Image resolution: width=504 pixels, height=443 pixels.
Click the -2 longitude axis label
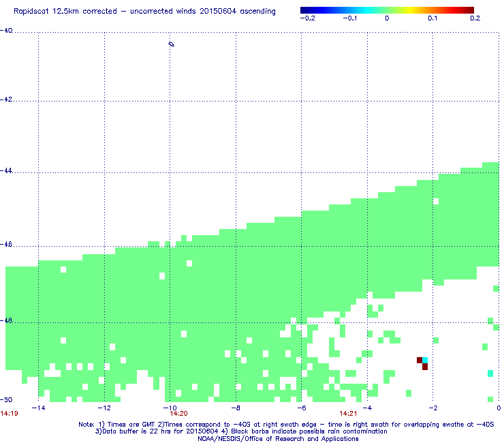tap(433, 408)
